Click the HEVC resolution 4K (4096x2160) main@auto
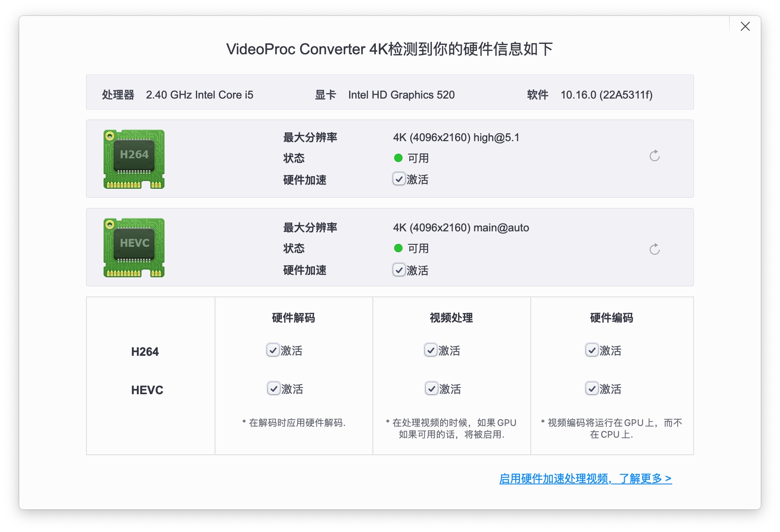This screenshot has width=780, height=532. click(461, 228)
